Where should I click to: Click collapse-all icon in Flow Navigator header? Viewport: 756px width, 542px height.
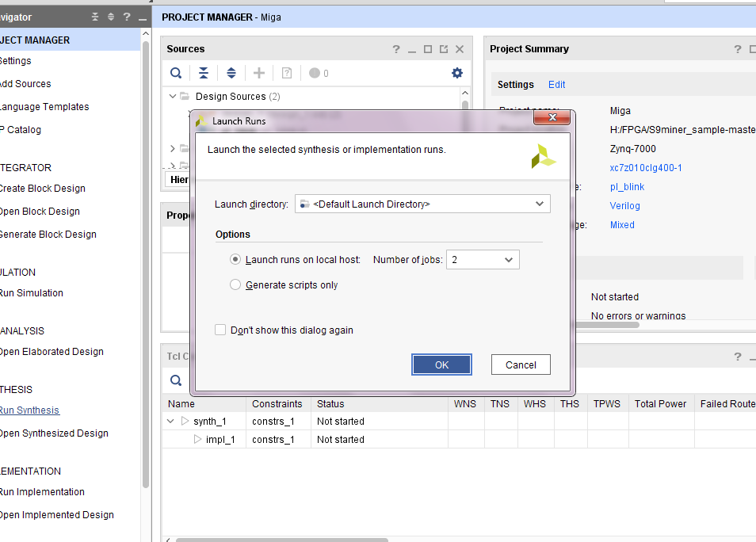pyautogui.click(x=95, y=17)
